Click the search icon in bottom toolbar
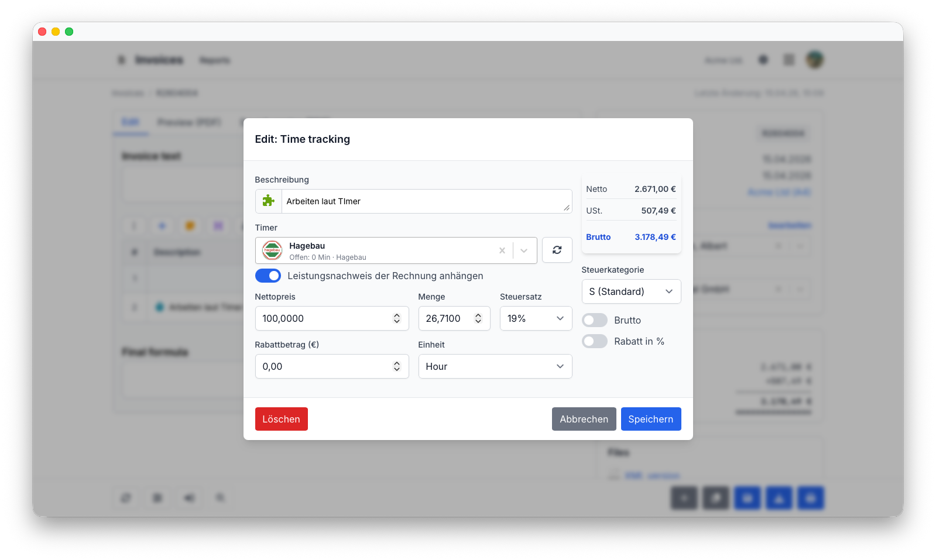The image size is (936, 560). (221, 498)
